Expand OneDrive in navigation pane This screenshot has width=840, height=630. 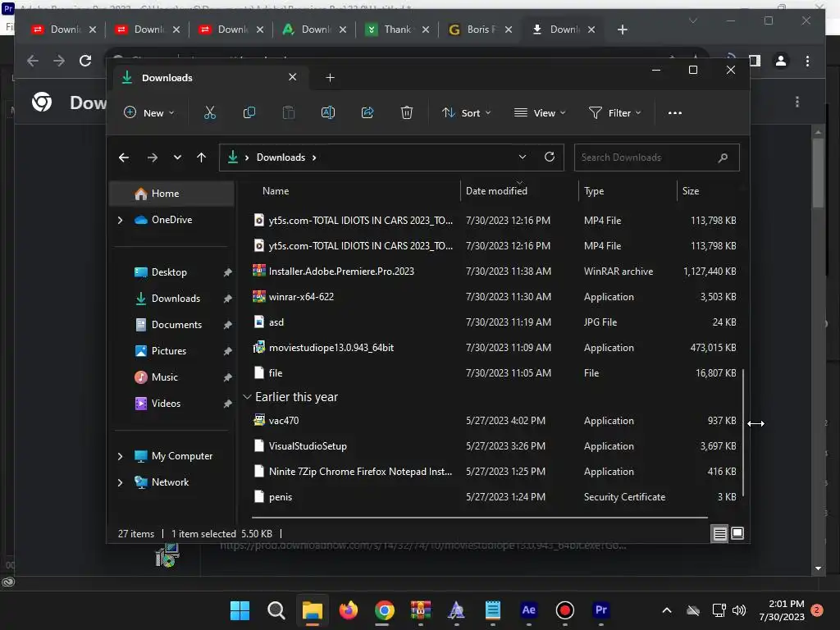point(120,220)
